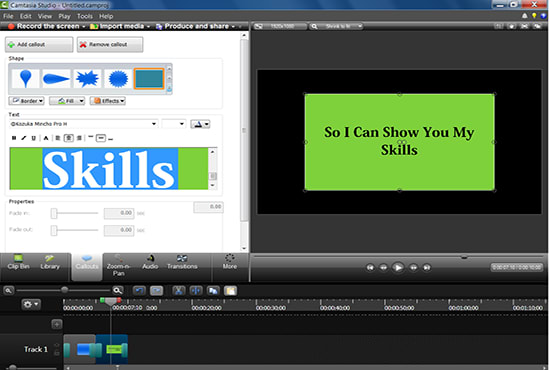
Task: Choose the round scalloped burst callout shape
Action: (x=118, y=78)
